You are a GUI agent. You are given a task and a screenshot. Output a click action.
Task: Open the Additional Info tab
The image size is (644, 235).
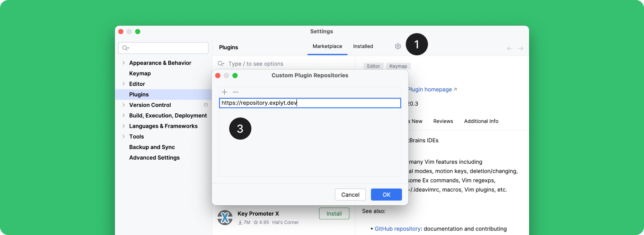[481, 121]
